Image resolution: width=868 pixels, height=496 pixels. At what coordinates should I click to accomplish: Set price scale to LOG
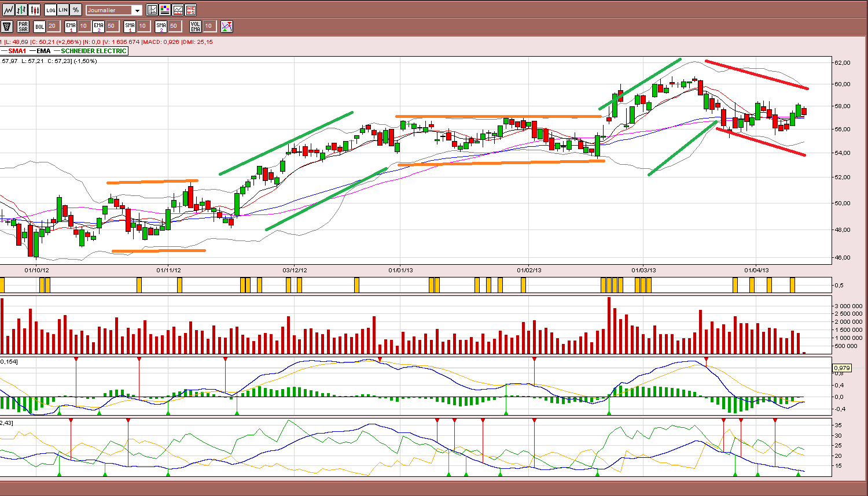50,10
